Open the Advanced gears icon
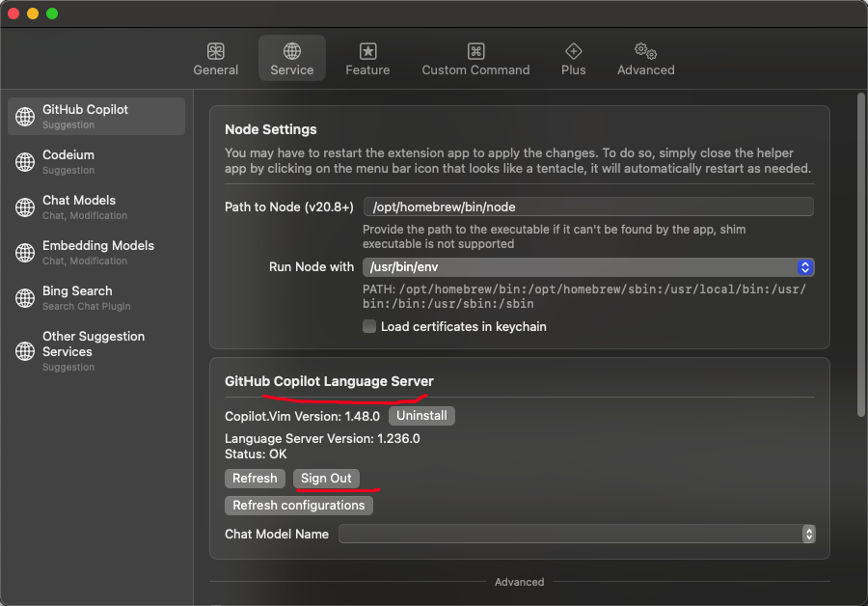This screenshot has width=868, height=606. pos(645,51)
